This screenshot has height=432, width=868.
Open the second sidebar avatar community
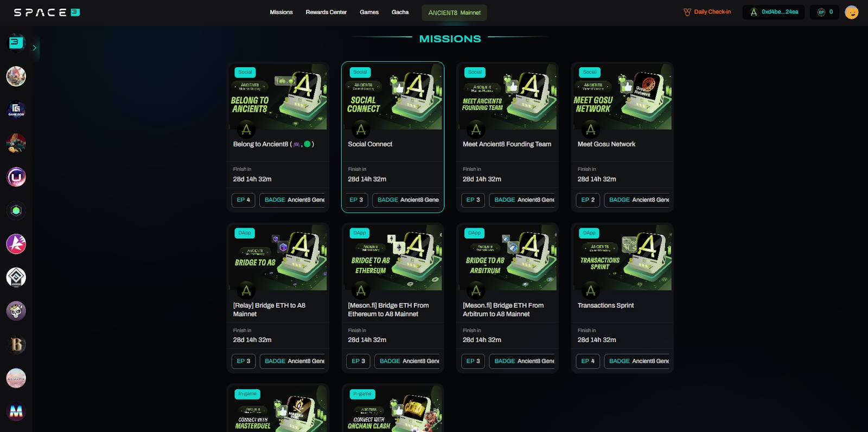click(x=16, y=76)
